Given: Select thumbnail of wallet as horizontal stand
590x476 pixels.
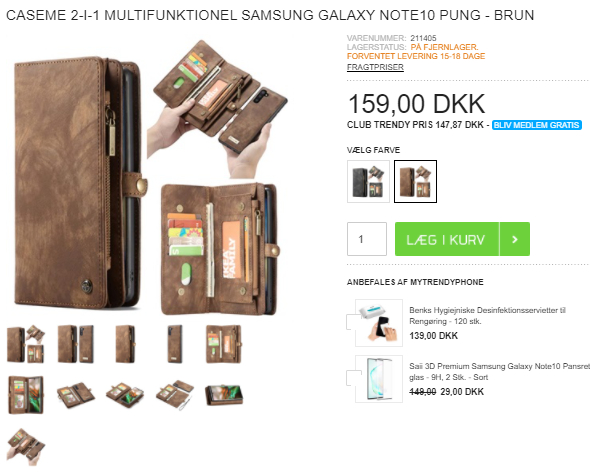Looking at the screenshot, I should pos(224,395).
